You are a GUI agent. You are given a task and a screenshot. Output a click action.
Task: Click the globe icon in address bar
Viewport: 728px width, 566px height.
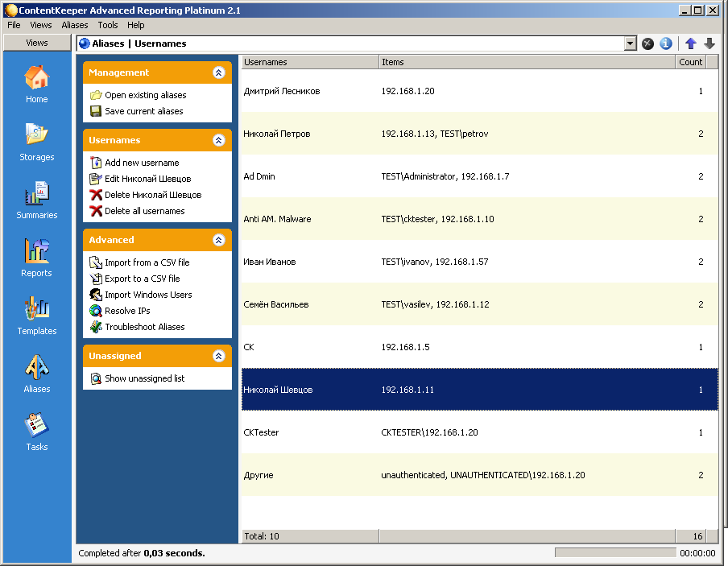point(85,43)
